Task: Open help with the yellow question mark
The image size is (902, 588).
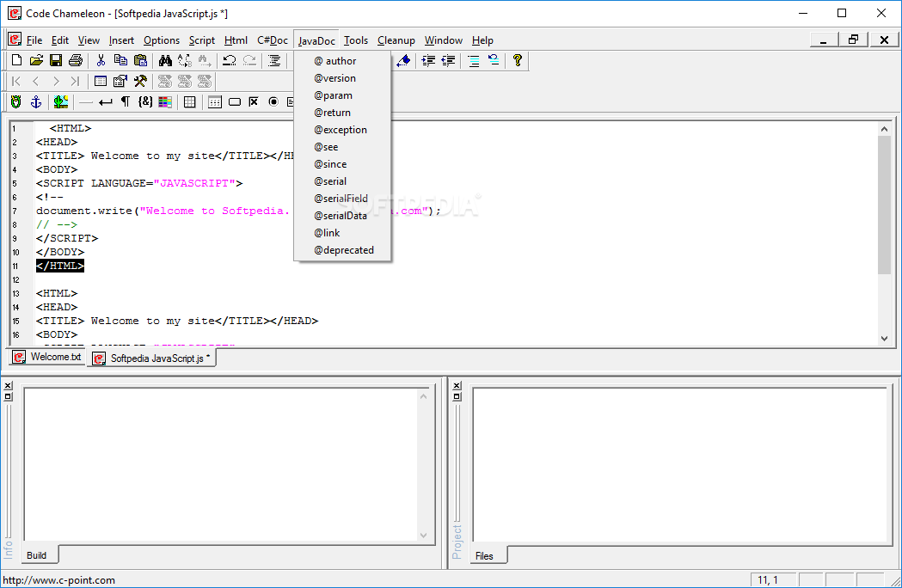Action: tap(518, 60)
